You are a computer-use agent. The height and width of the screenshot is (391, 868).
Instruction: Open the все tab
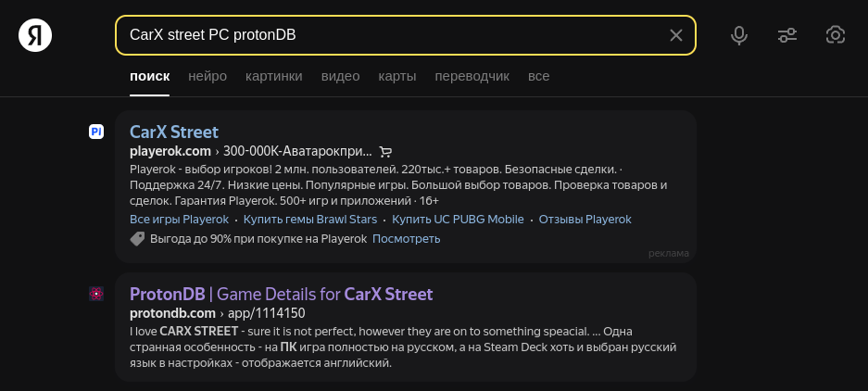(538, 76)
